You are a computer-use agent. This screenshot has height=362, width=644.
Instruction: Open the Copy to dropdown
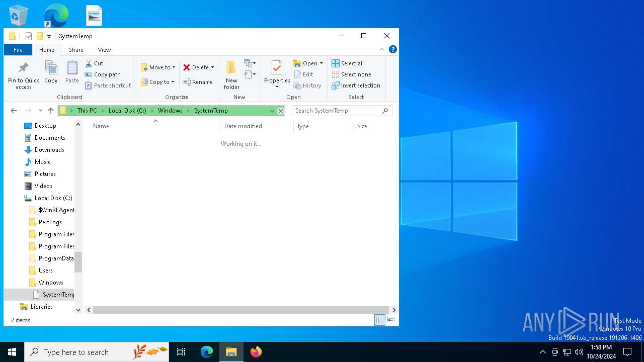tap(157, 82)
